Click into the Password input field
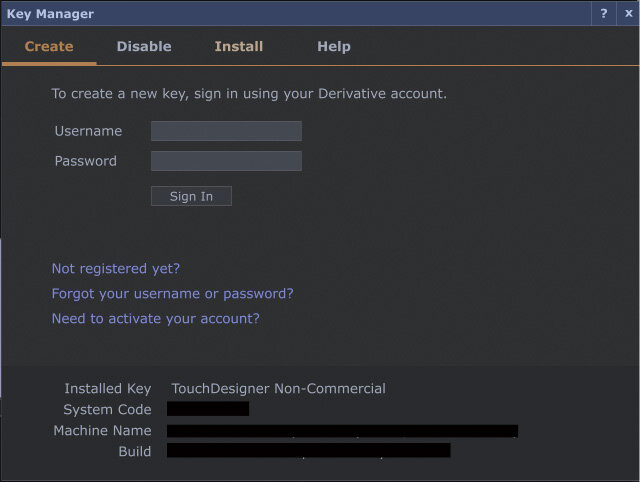 pos(226,161)
